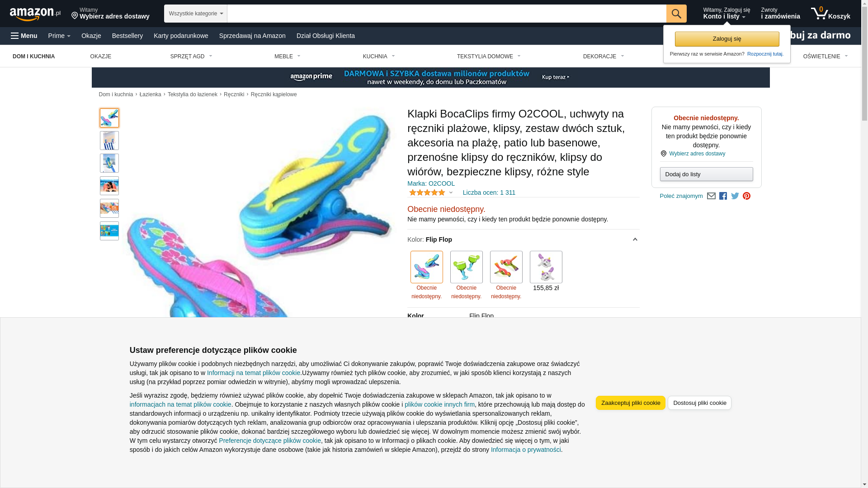
Task: Share product on Twitter icon
Action: click(x=735, y=196)
